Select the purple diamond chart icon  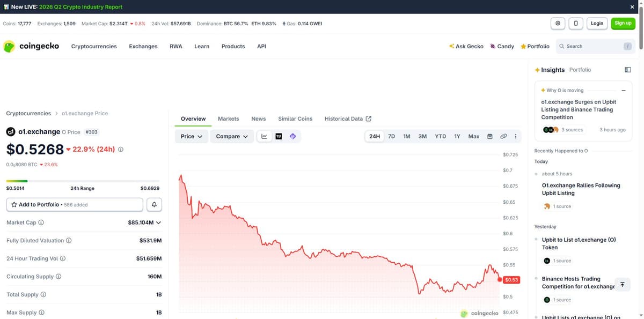point(292,136)
